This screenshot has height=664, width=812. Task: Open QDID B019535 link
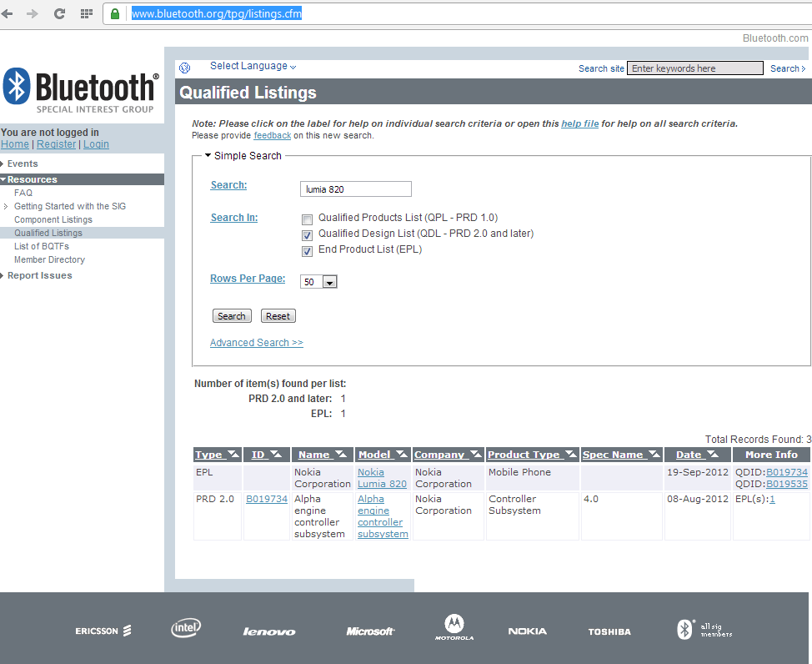pos(787,484)
